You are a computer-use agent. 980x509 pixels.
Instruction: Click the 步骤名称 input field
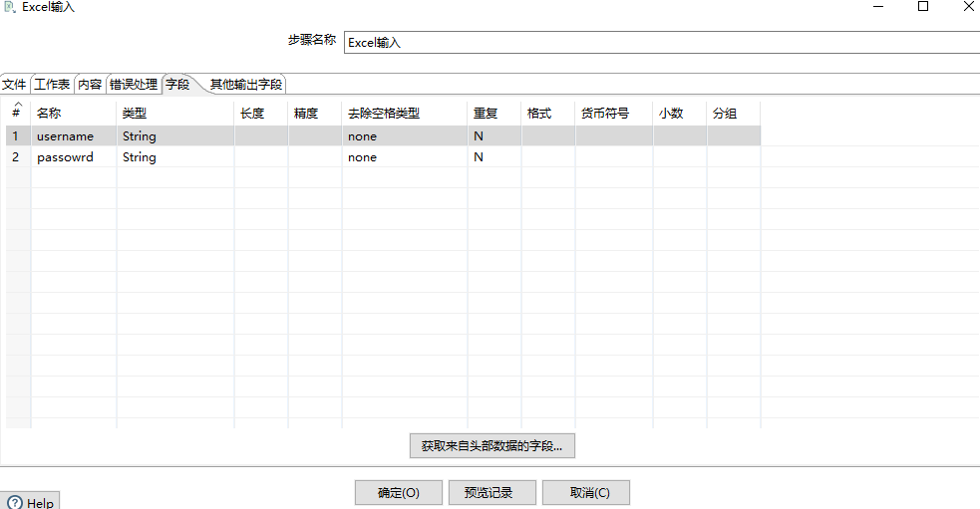[662, 43]
